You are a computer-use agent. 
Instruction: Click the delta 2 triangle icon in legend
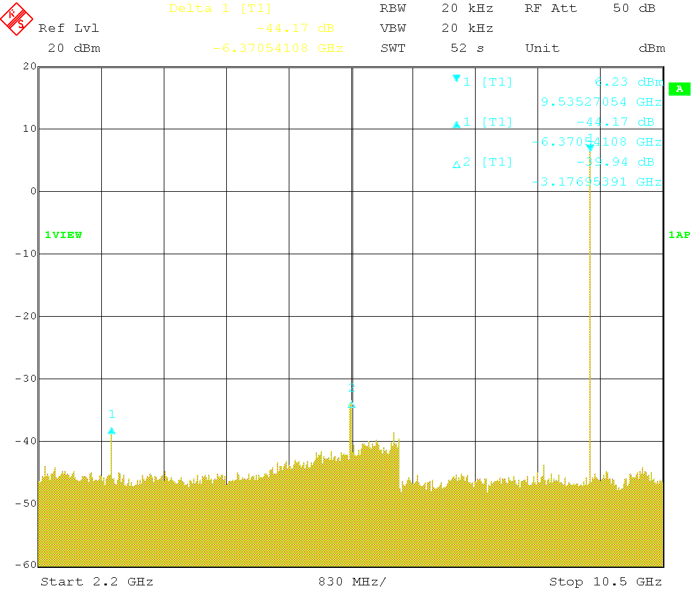456,165
